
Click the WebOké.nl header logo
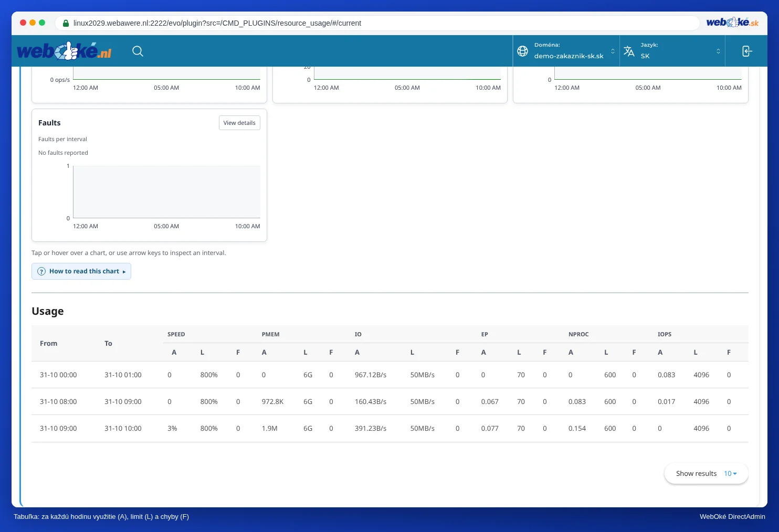pyautogui.click(x=65, y=51)
